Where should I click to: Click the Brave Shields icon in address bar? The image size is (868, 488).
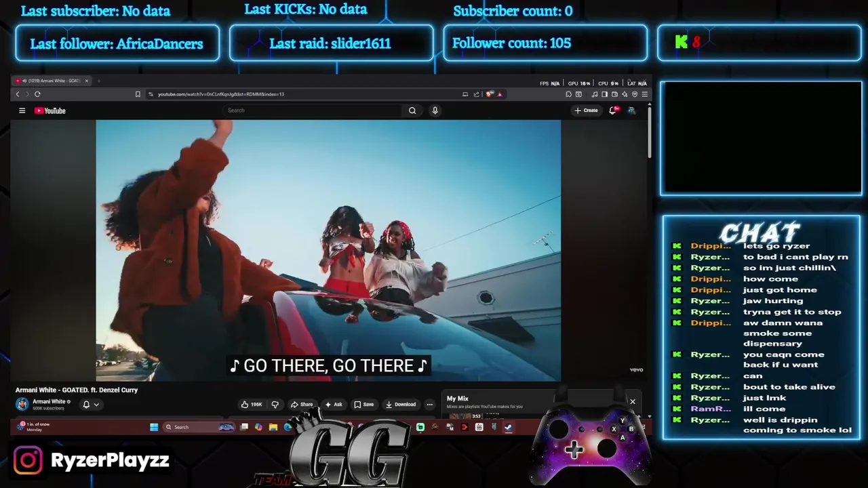coord(490,94)
